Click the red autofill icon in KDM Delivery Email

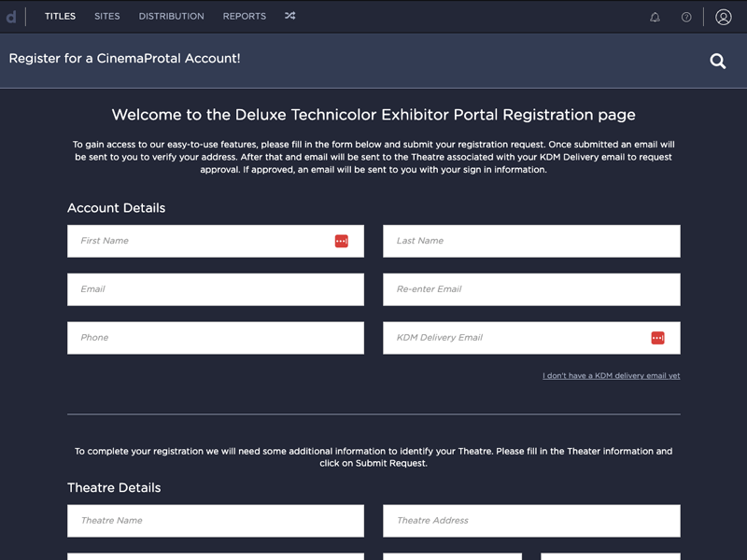657,338
